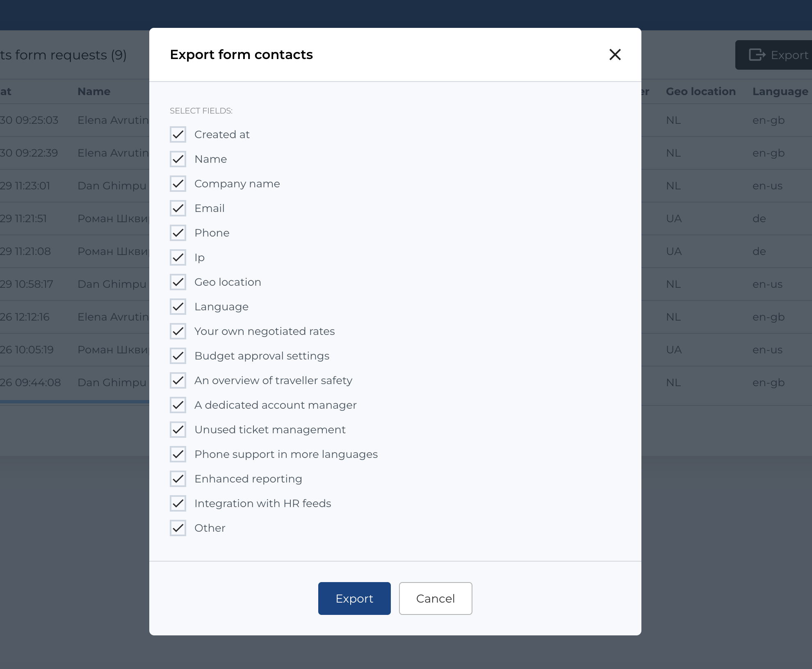Viewport: 812px width, 669px height.
Task: Click the Cancel button
Action: [x=435, y=598]
